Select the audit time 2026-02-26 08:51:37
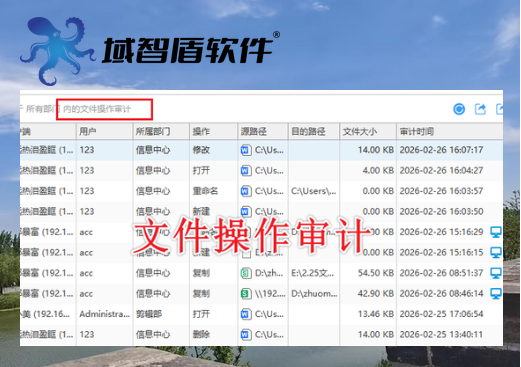521x367 pixels. [x=441, y=273]
